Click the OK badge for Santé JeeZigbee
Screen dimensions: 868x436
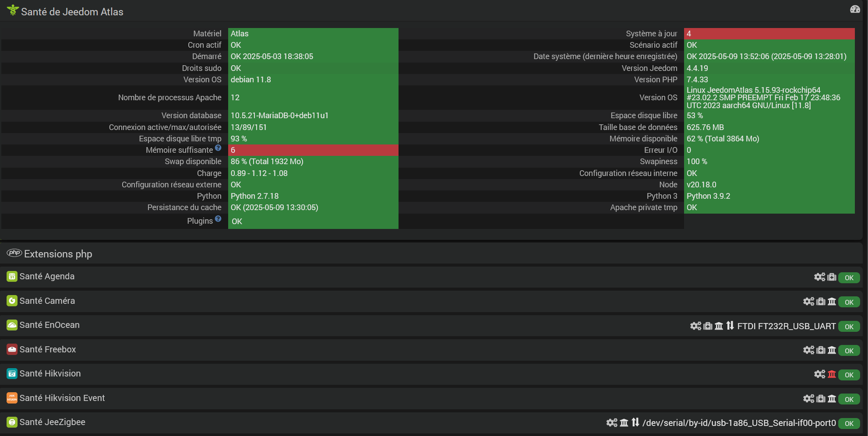[x=849, y=423]
